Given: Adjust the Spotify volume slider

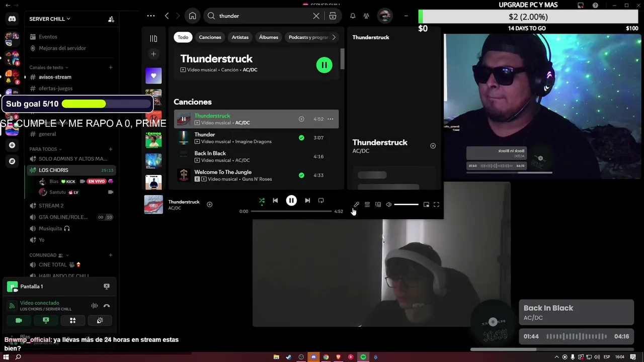Looking at the screenshot, I should tap(406, 205).
